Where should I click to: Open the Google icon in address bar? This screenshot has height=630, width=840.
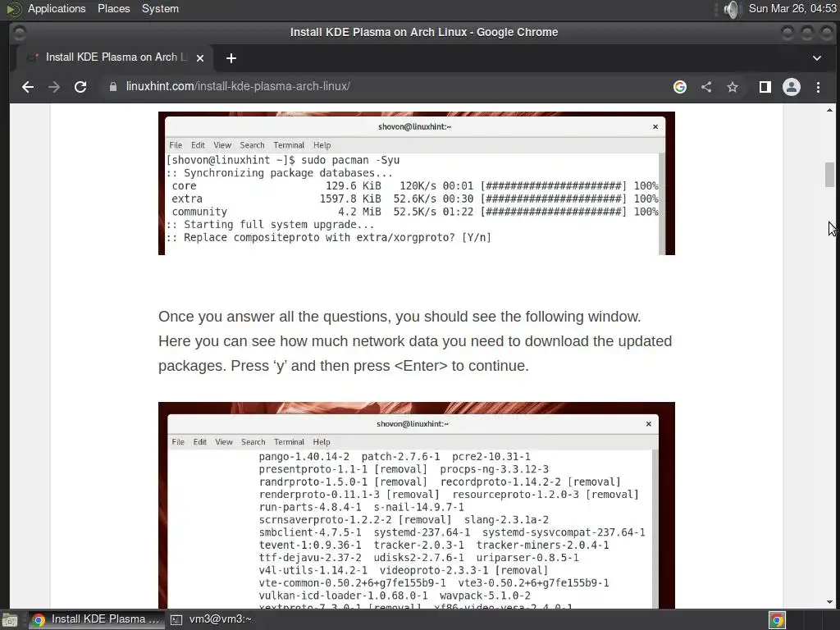point(680,87)
